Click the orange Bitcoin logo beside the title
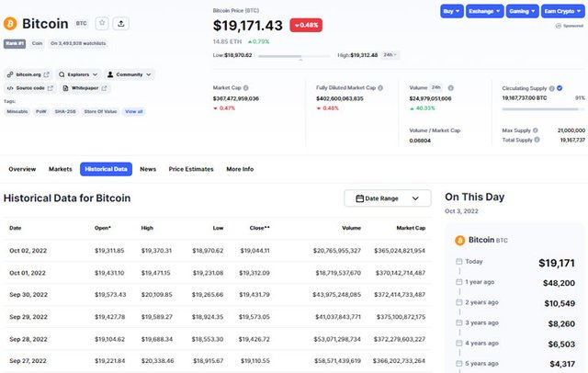 (10, 24)
